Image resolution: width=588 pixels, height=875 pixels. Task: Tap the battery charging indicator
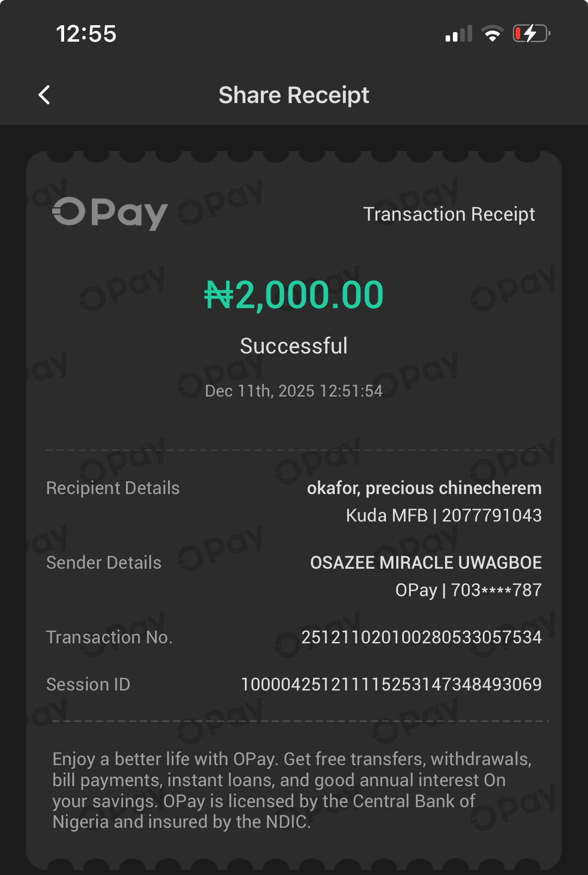[531, 33]
